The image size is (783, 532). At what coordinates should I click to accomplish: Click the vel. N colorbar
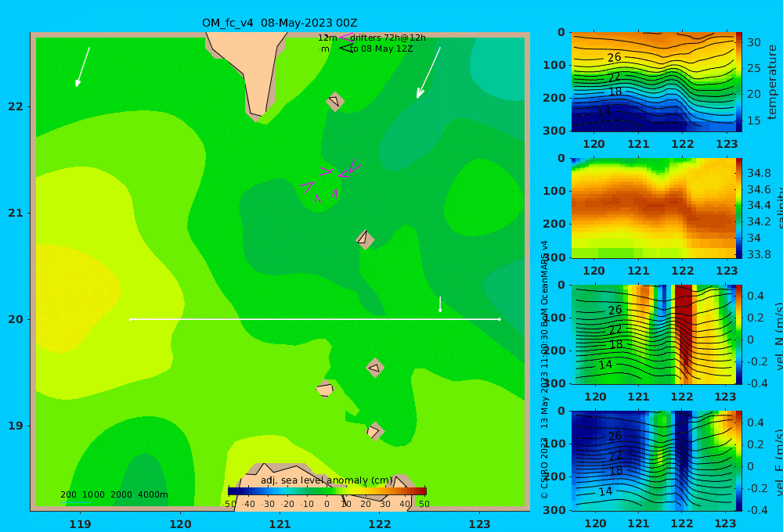point(738,334)
